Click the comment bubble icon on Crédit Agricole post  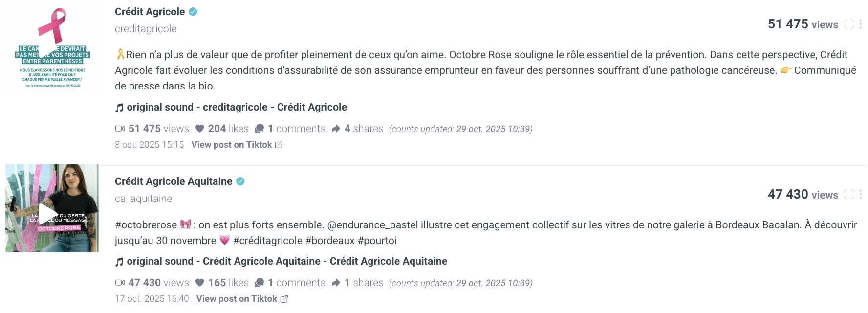[x=260, y=129]
